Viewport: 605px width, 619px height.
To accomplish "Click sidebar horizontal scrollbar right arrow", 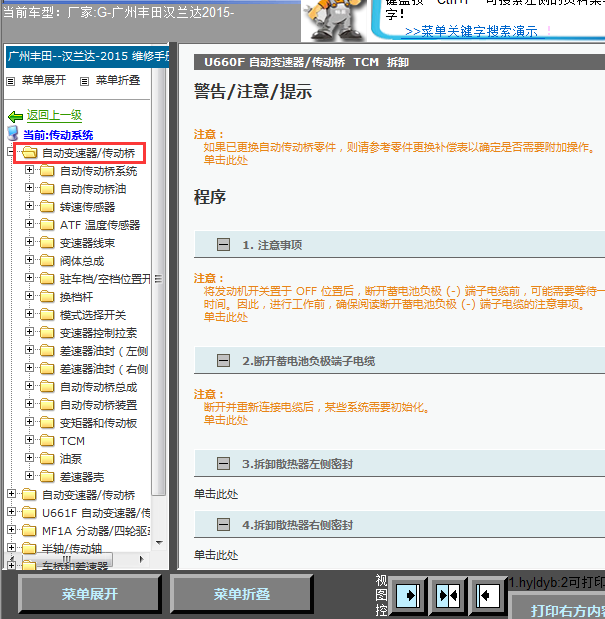I will coord(141,559).
